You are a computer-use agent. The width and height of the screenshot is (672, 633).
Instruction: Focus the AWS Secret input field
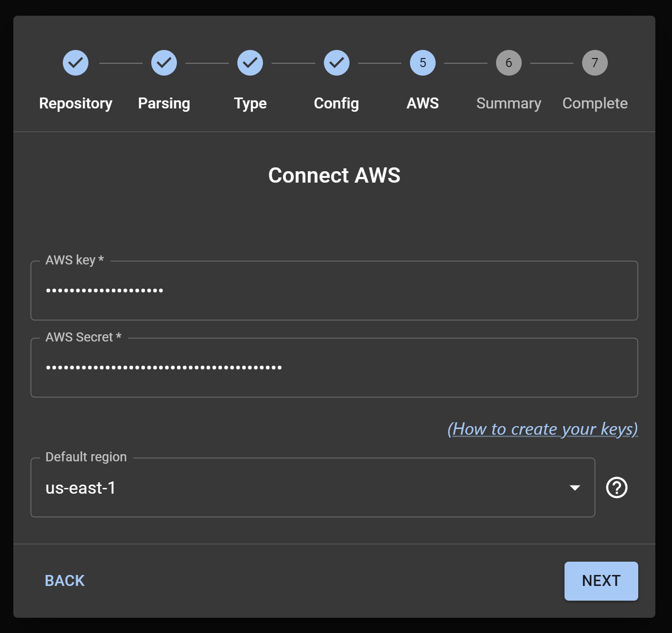pos(334,368)
